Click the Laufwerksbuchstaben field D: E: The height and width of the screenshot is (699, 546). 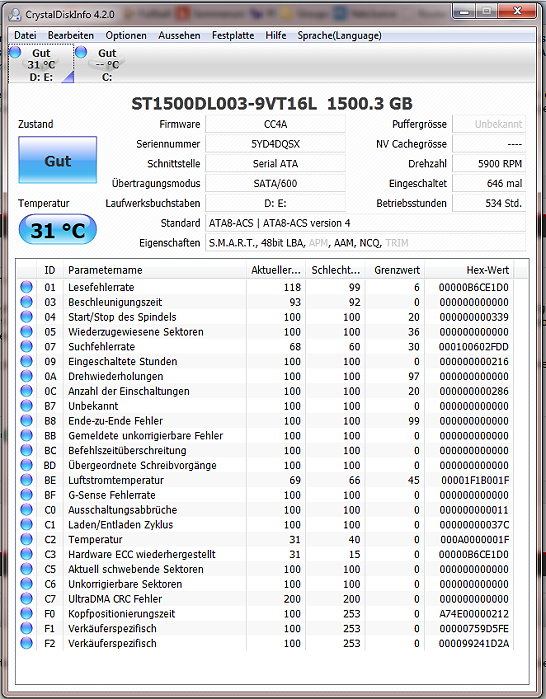pos(275,203)
